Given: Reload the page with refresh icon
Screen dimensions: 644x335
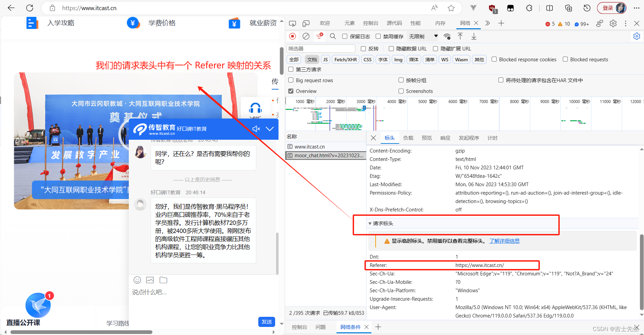Looking at the screenshot, I should pyautogui.click(x=30, y=8).
